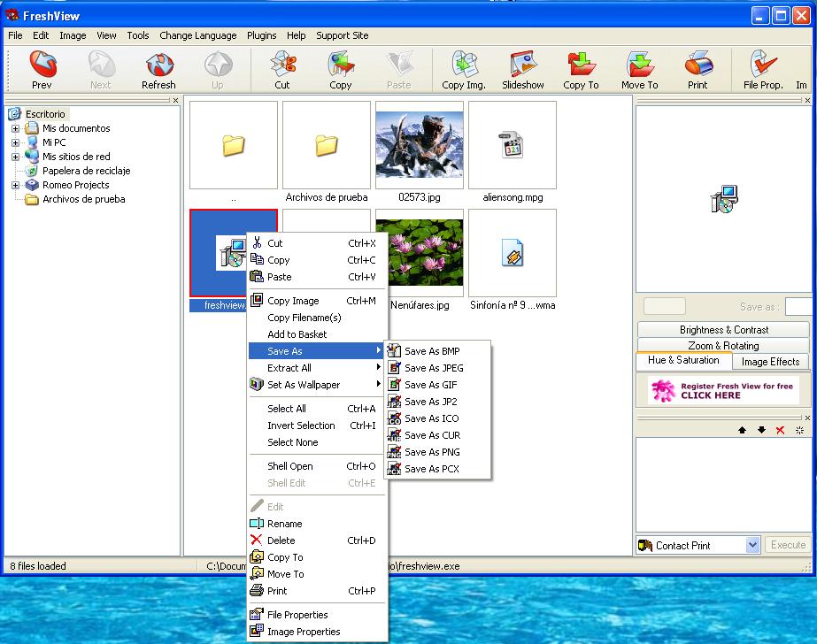Click the red X Delete icon in context menu
Viewport: 817px width, 644px height.
pyautogui.click(x=257, y=540)
